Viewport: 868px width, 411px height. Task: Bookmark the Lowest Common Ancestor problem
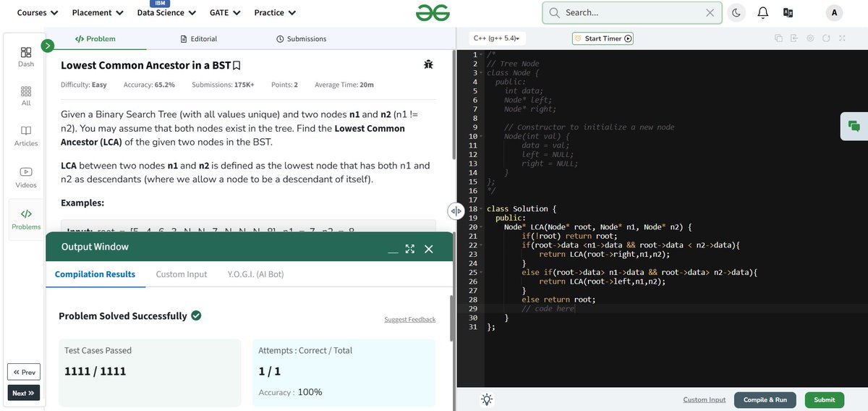(x=237, y=65)
